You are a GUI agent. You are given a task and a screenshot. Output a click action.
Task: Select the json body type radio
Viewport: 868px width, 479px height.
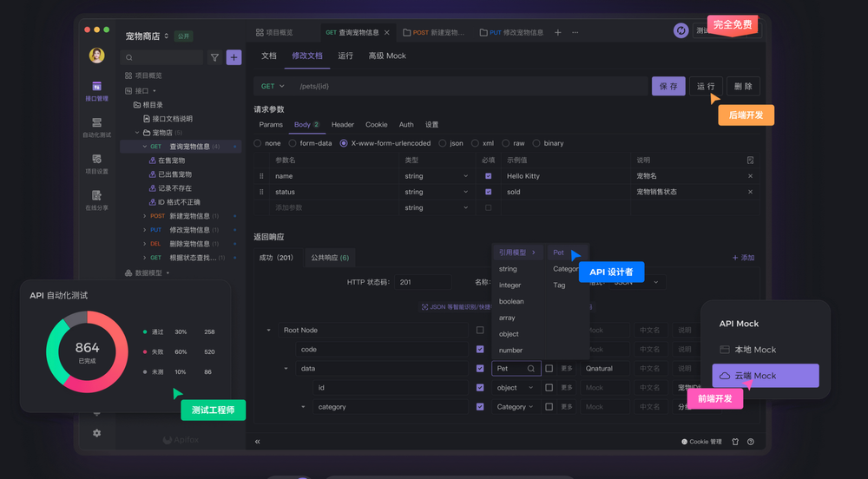coord(443,143)
